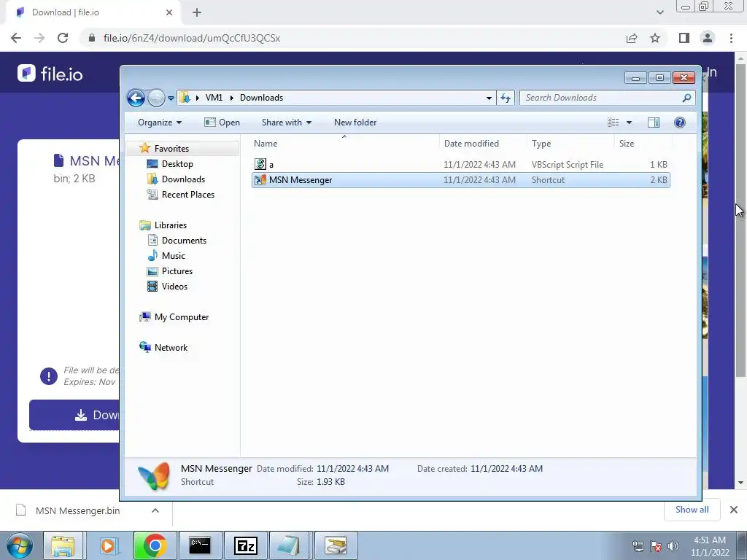
Task: Open the Organize menu
Action: coord(160,122)
